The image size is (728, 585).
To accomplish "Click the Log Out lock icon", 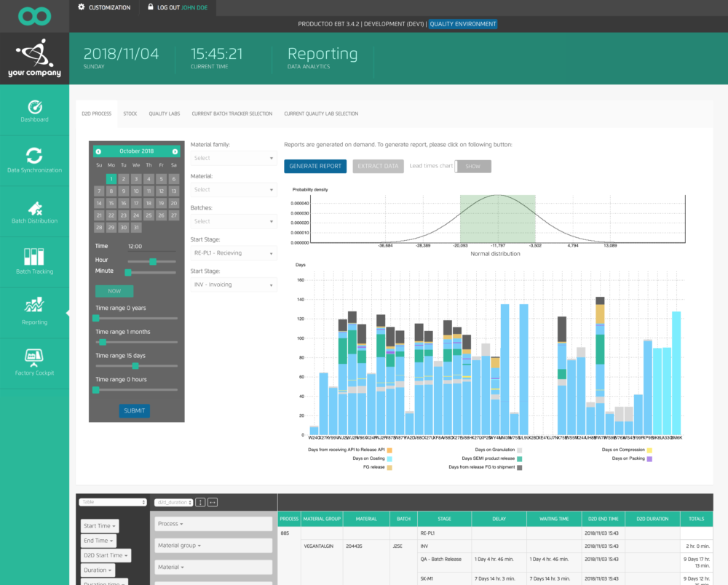I will click(151, 7).
